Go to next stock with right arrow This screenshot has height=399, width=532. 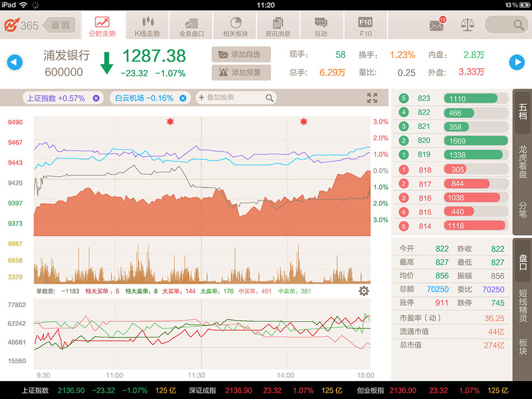tap(517, 62)
